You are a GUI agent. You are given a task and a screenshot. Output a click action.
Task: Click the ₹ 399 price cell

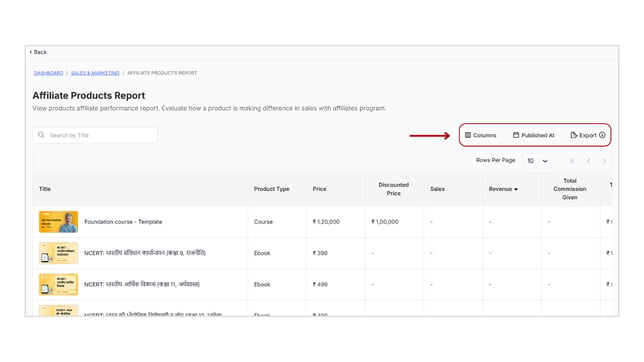click(x=320, y=253)
